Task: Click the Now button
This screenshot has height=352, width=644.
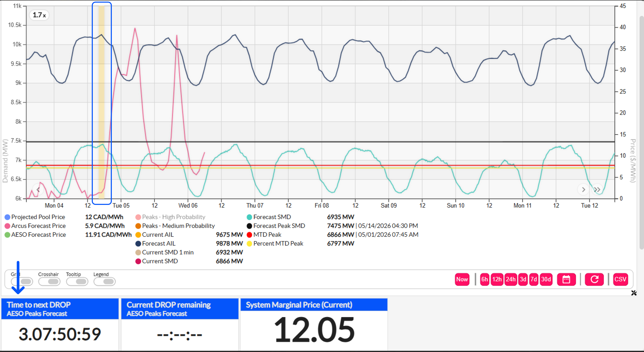Action: click(462, 279)
